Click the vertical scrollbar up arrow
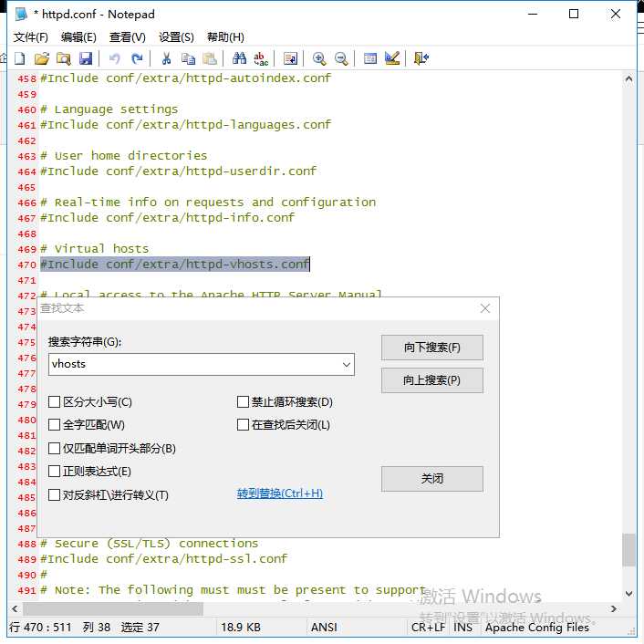The width and height of the screenshot is (644, 644). (x=628, y=78)
